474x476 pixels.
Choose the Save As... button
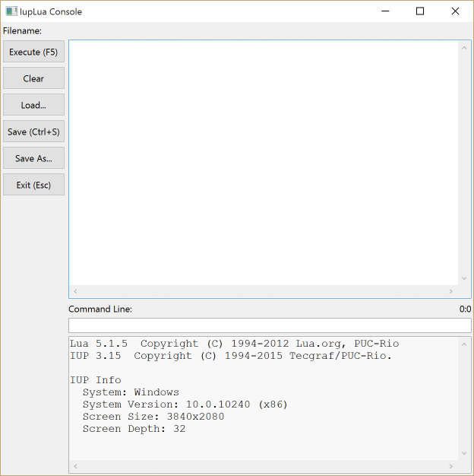[x=33, y=158]
